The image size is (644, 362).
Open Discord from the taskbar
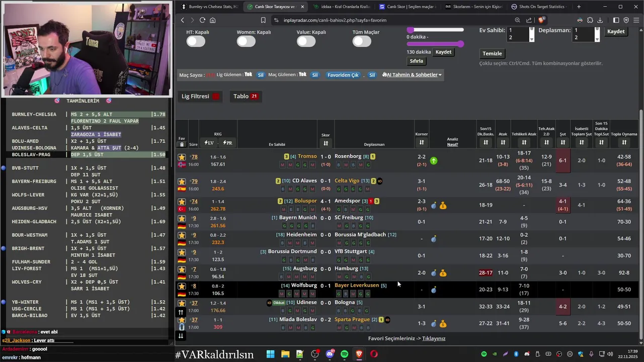point(330,354)
